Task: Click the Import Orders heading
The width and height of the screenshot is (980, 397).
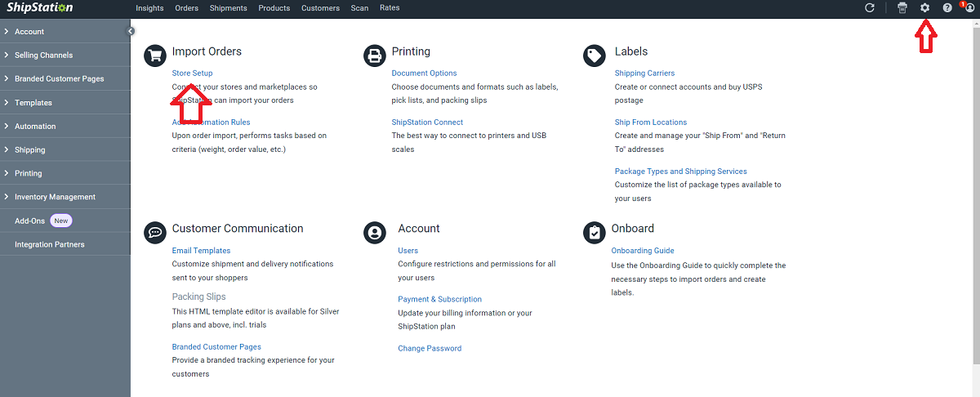Action: [207, 51]
